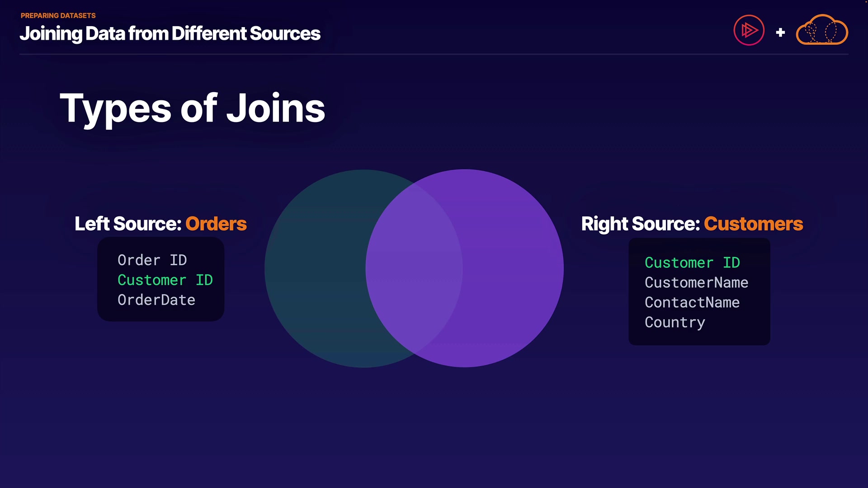Viewport: 868px width, 488px height.
Task: Click the overlapping center of the Venn diagram
Action: (414, 268)
